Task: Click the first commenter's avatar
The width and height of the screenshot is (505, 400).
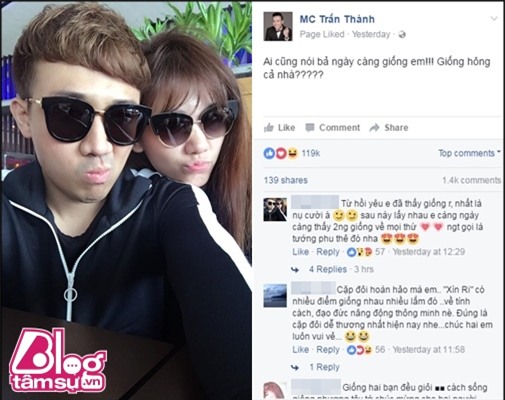Action: click(x=275, y=210)
